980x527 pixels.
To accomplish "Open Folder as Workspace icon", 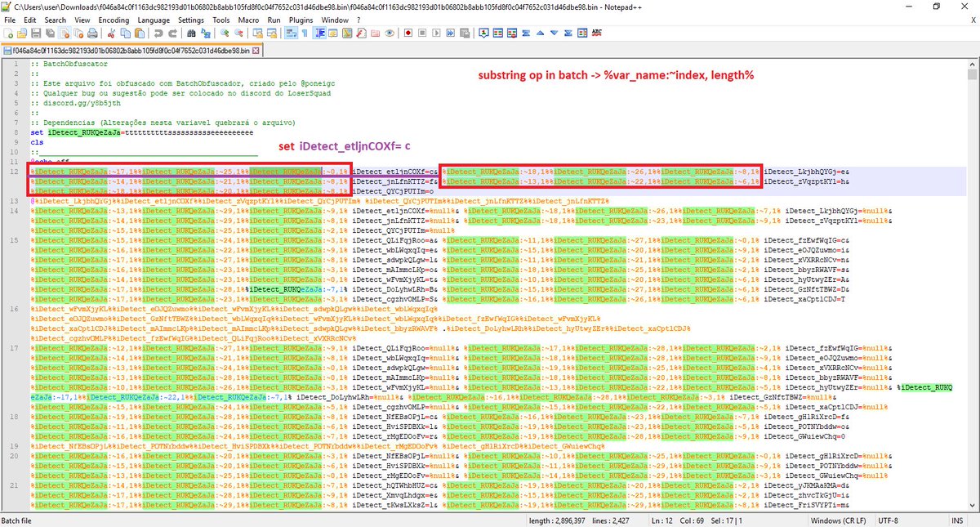I will 375,33.
